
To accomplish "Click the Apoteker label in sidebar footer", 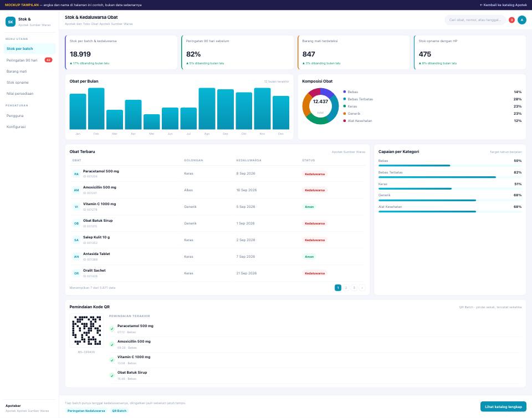I will coord(13,406).
